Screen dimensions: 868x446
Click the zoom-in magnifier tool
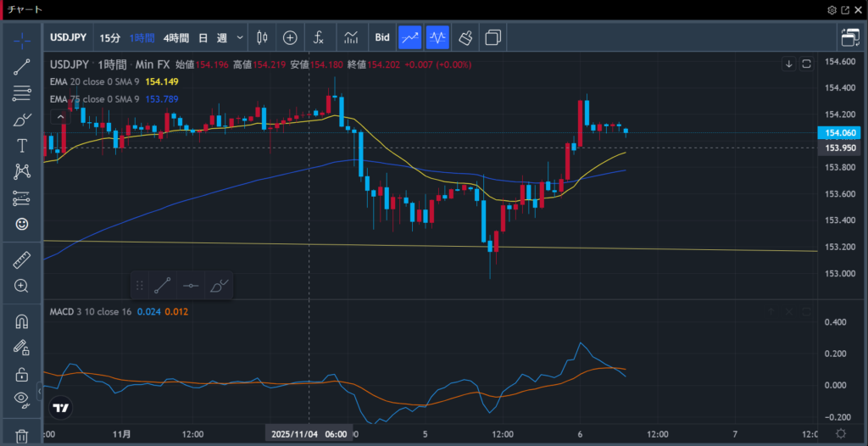click(x=22, y=287)
